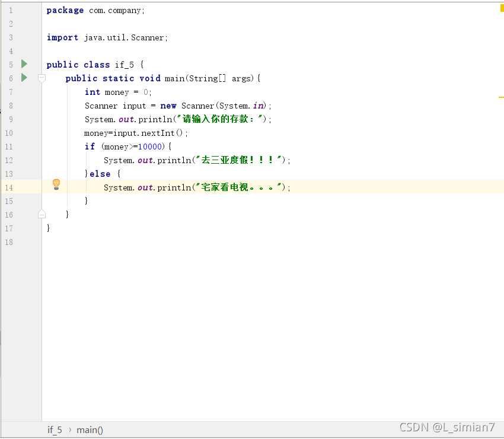
Task: Click closing brace on line 17
Action: [48, 228]
